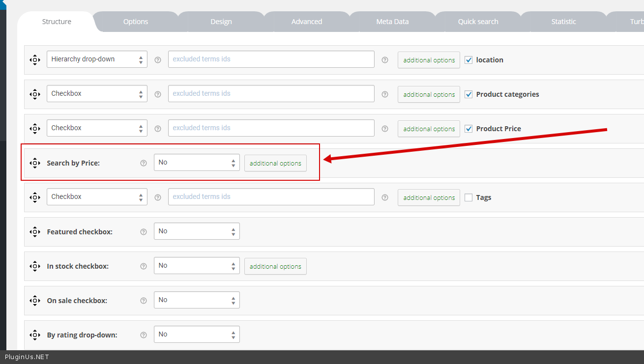Click the drag handle for By rating drop-down

point(34,335)
